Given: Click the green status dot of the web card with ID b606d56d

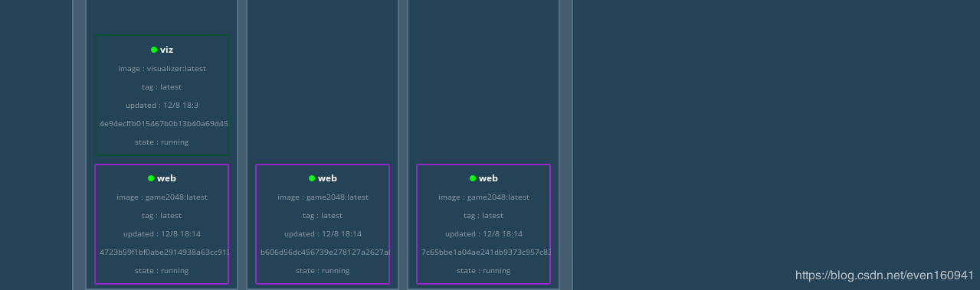Looking at the screenshot, I should (x=312, y=178).
